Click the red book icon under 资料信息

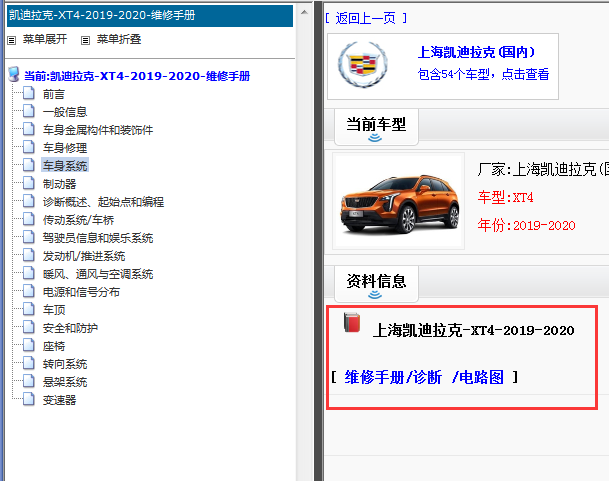tap(352, 322)
